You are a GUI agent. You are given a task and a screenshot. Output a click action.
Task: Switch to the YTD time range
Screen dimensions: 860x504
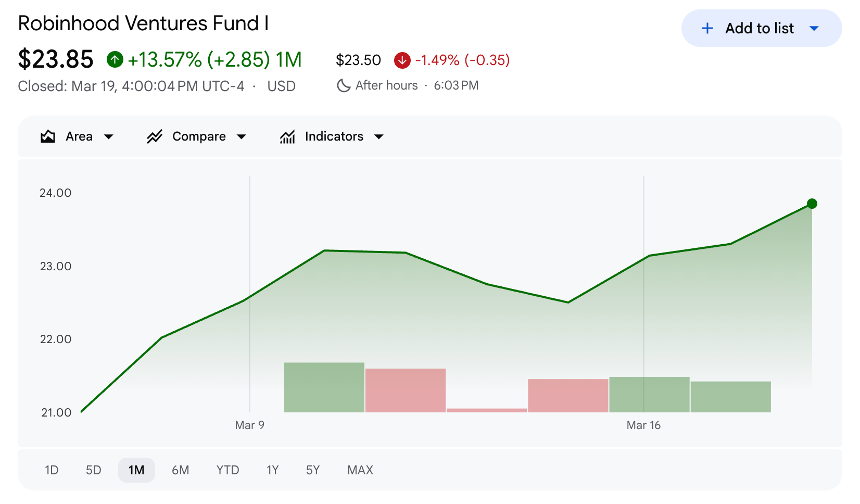point(227,470)
